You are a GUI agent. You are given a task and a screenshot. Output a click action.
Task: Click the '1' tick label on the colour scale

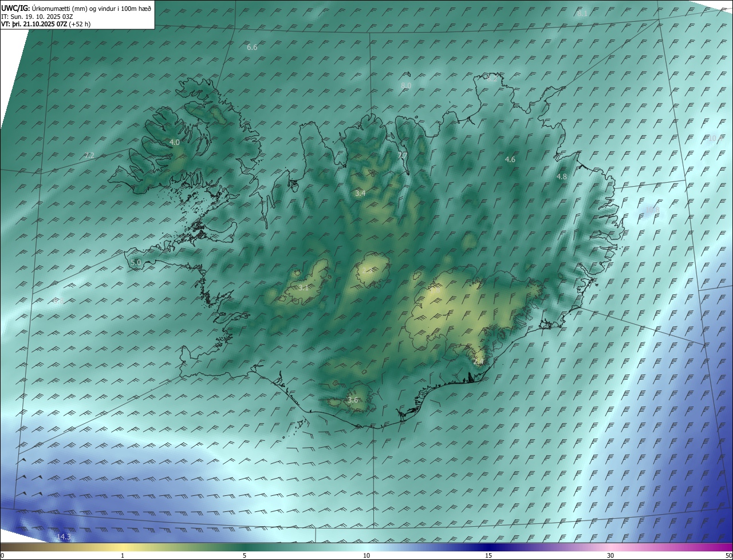point(123,555)
